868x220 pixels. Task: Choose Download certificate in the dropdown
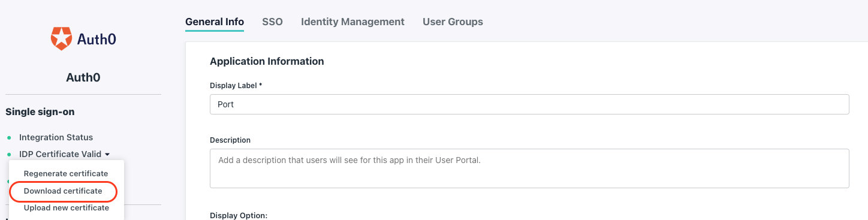pyautogui.click(x=63, y=191)
